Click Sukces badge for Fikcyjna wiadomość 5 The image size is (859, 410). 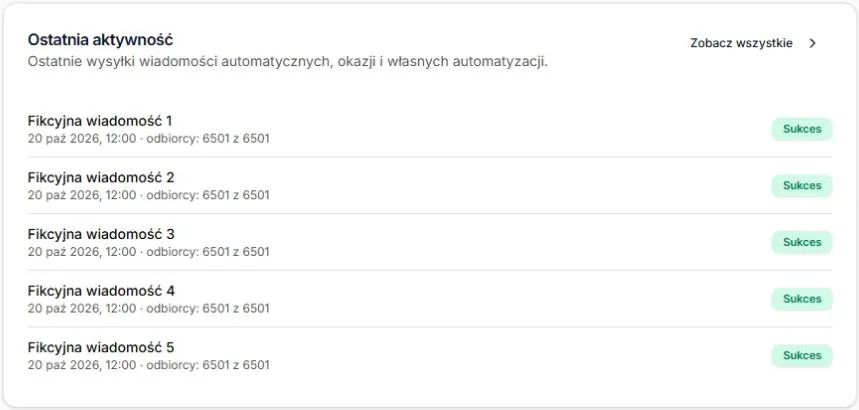tap(802, 356)
